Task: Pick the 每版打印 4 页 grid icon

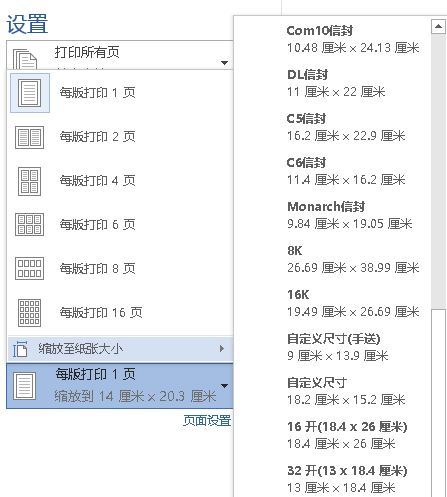Action: (x=29, y=181)
